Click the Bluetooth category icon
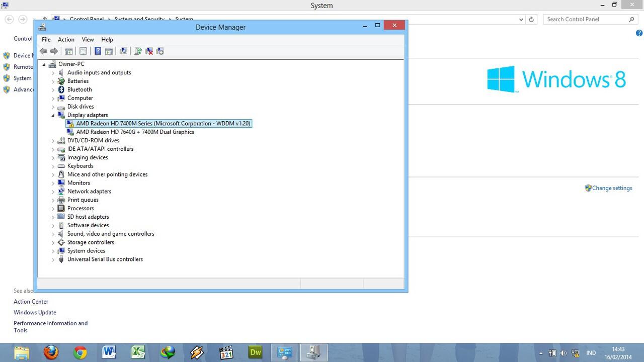Image resolution: width=644 pixels, height=362 pixels. (x=61, y=89)
